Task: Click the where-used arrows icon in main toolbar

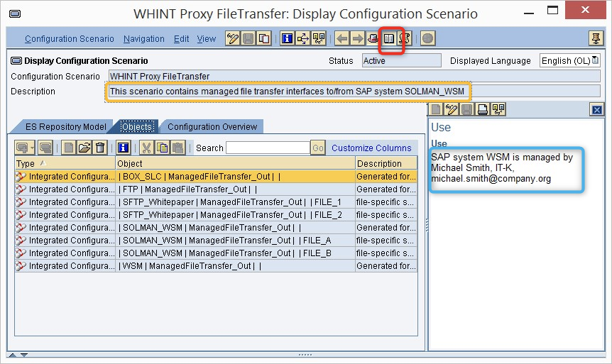Action: coord(303,38)
